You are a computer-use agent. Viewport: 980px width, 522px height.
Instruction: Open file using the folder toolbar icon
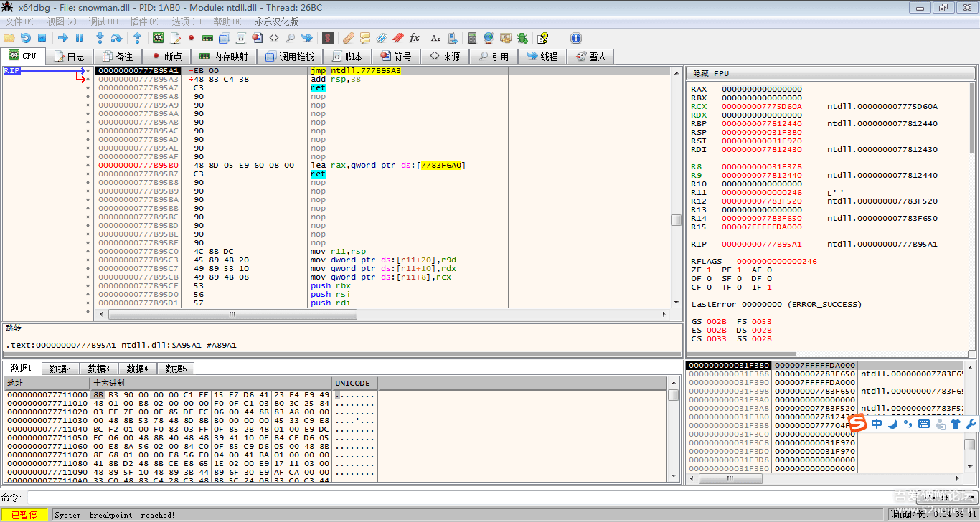pyautogui.click(x=9, y=38)
